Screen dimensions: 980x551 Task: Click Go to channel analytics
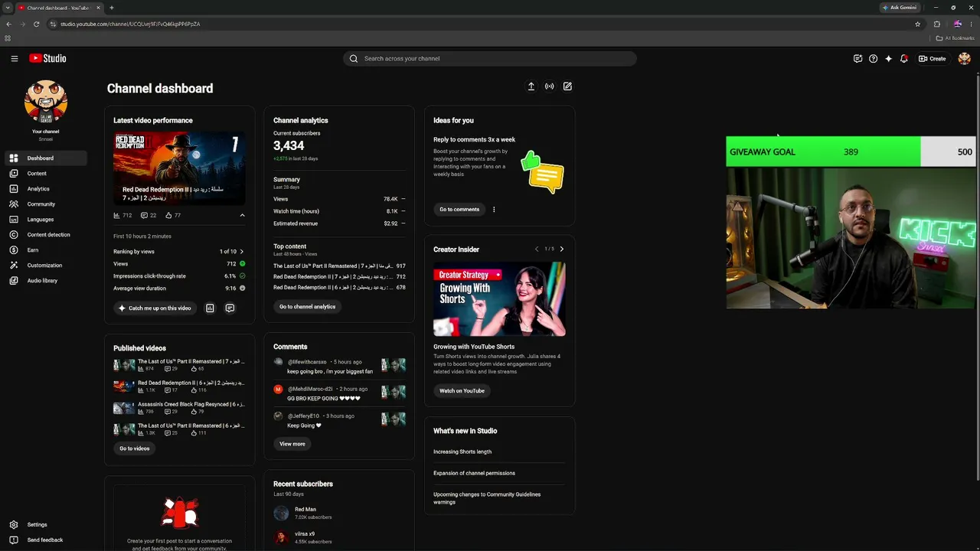[x=307, y=307]
